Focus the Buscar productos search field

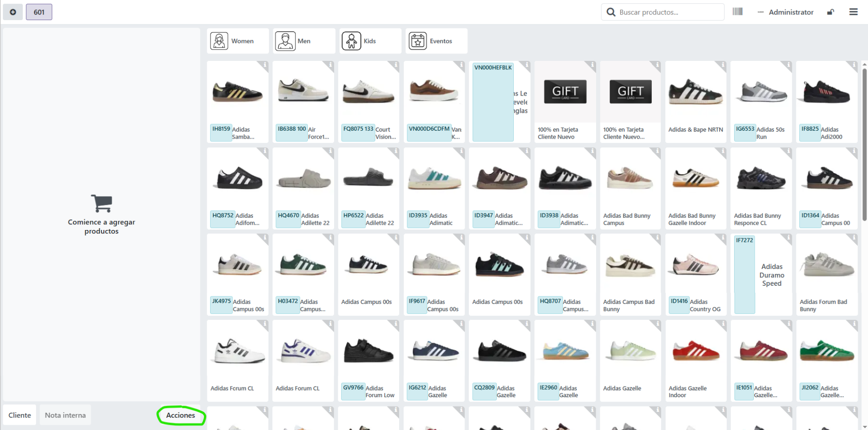click(x=663, y=12)
